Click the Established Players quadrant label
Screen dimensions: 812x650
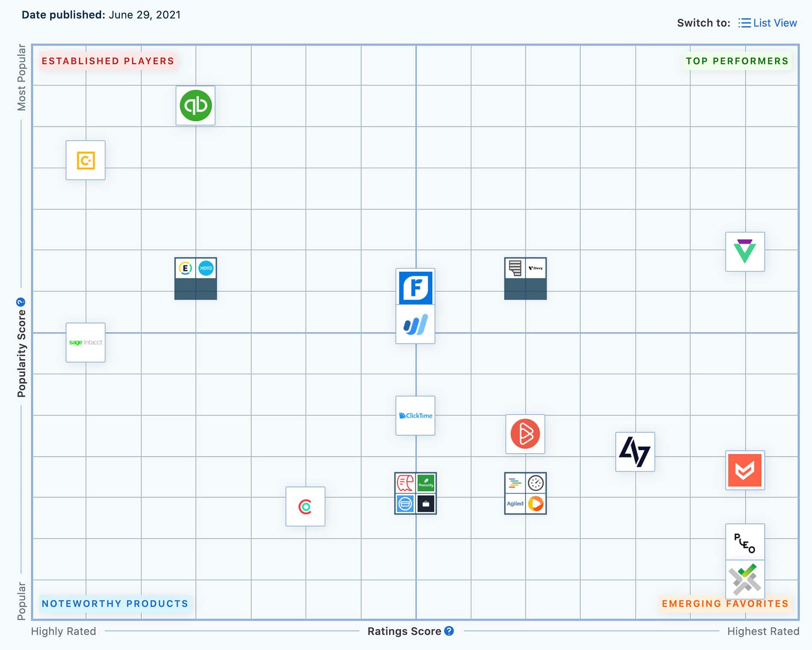click(x=108, y=61)
